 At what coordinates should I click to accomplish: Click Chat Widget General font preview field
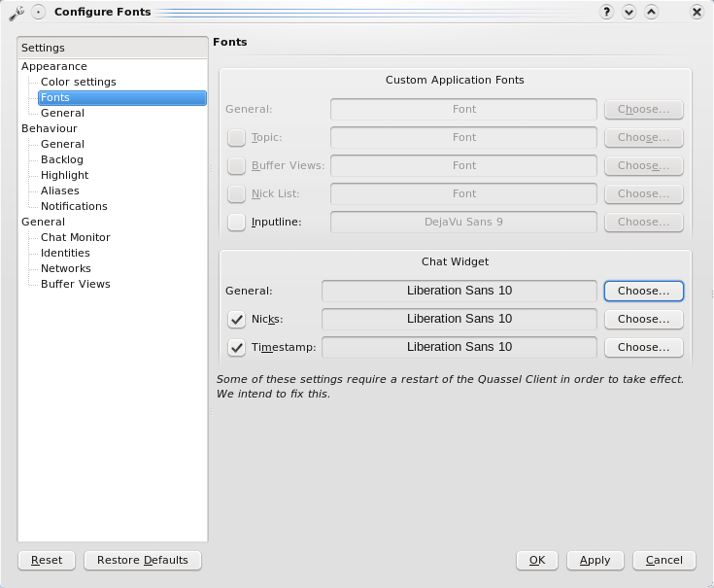pyautogui.click(x=459, y=291)
